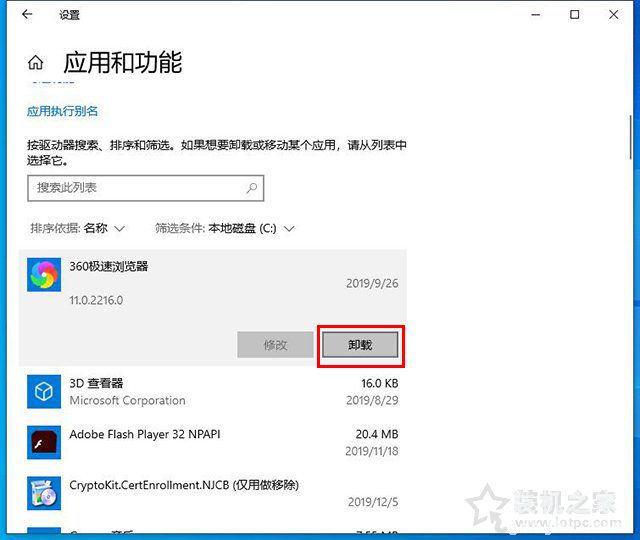Open the 排序依据: 名称 sort dropdown
The image size is (640, 540).
click(x=78, y=228)
